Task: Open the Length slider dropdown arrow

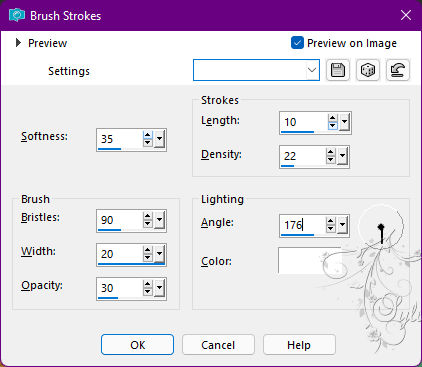Action: tap(345, 122)
